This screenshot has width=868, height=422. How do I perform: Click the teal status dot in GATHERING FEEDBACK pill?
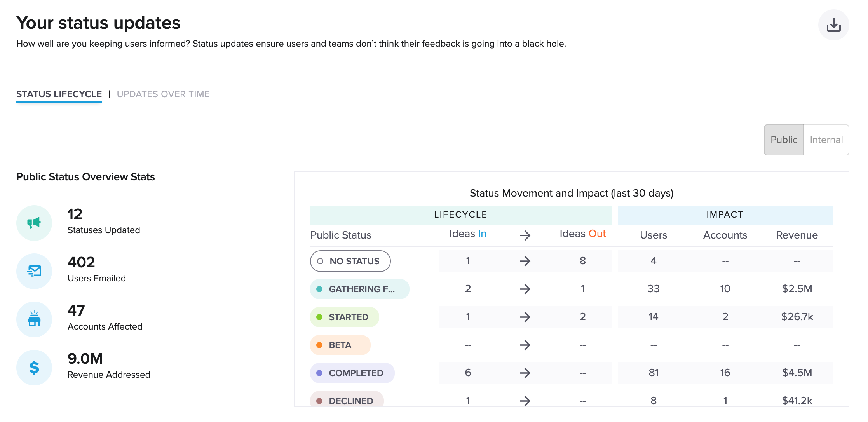[x=319, y=289]
